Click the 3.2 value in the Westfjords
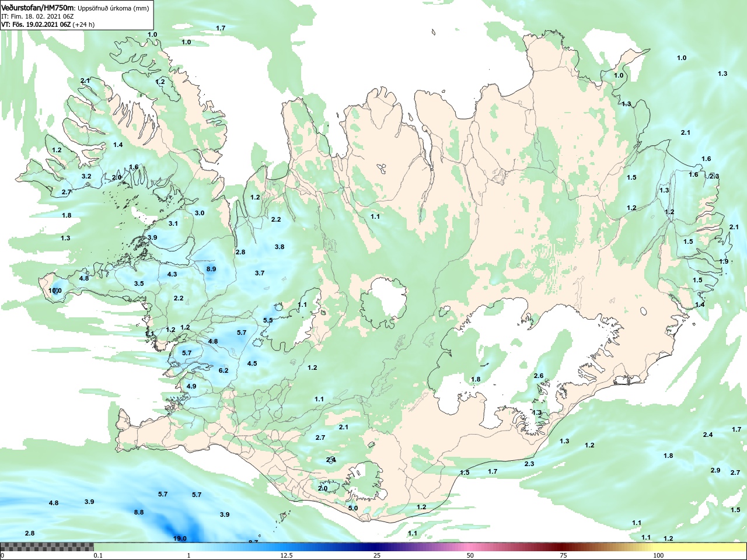Image resolution: width=747 pixels, height=560 pixels. click(x=86, y=176)
